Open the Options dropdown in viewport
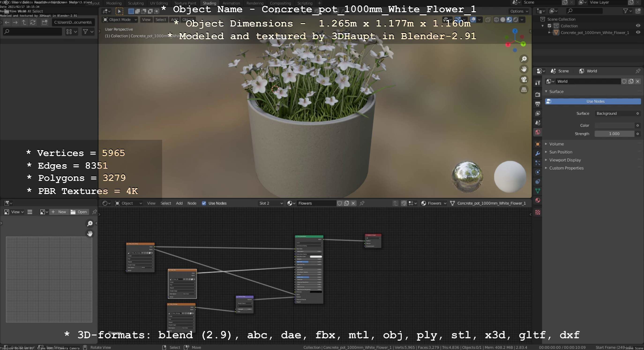 point(519,11)
